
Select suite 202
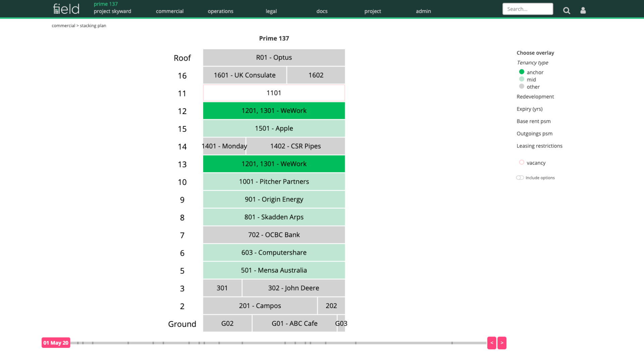click(x=331, y=306)
